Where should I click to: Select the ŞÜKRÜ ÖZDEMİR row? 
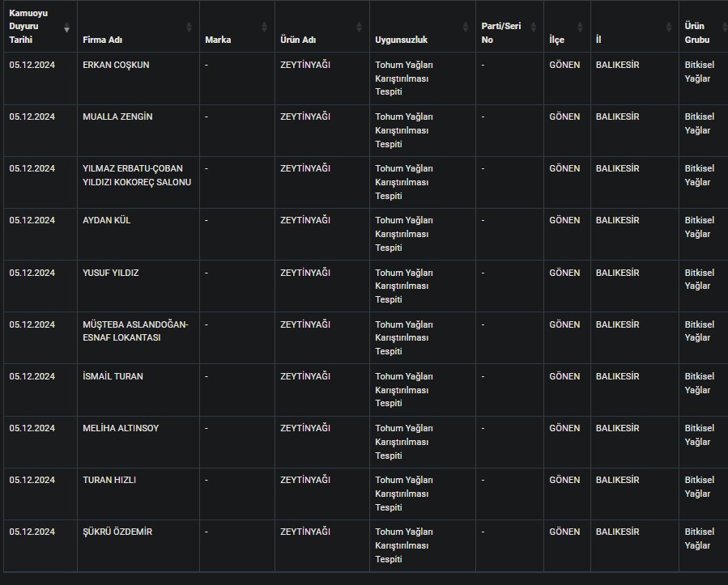pyautogui.click(x=366, y=545)
